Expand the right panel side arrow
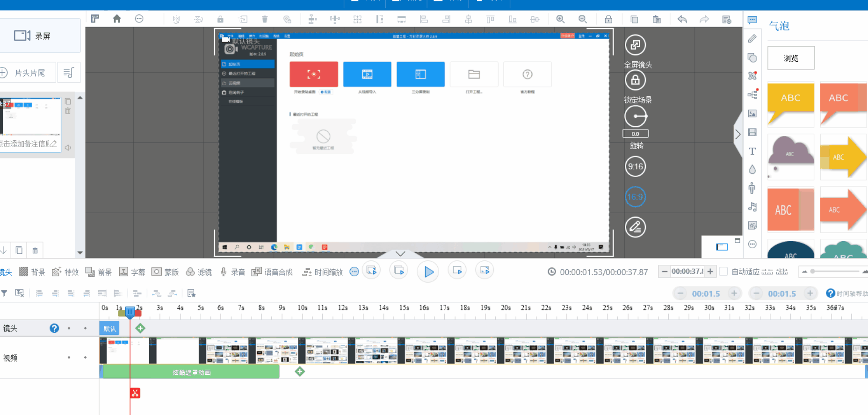 click(738, 134)
